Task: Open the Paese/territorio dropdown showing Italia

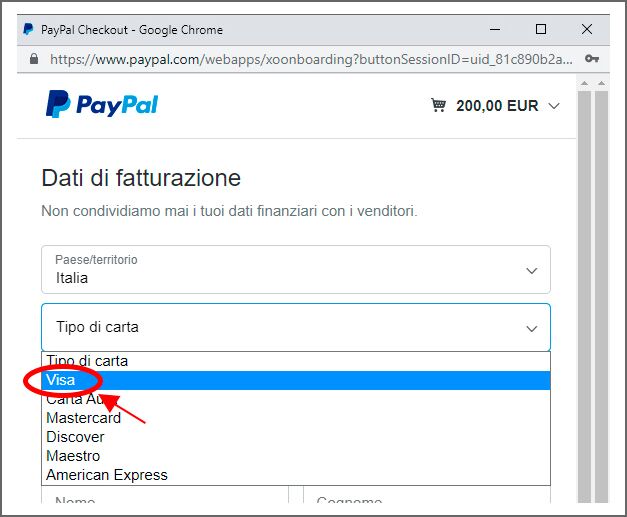Action: pos(296,269)
